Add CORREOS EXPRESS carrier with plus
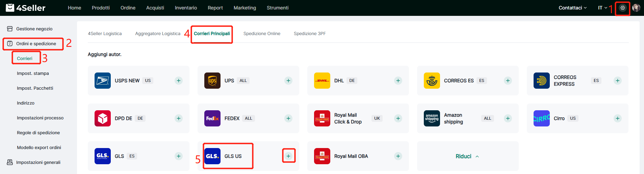This screenshot has width=644, height=174. point(618,81)
